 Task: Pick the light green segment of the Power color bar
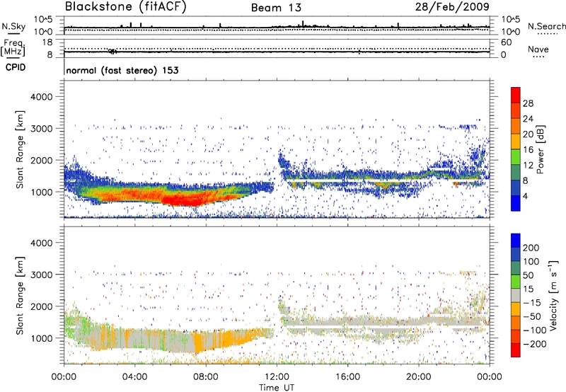[516, 156]
